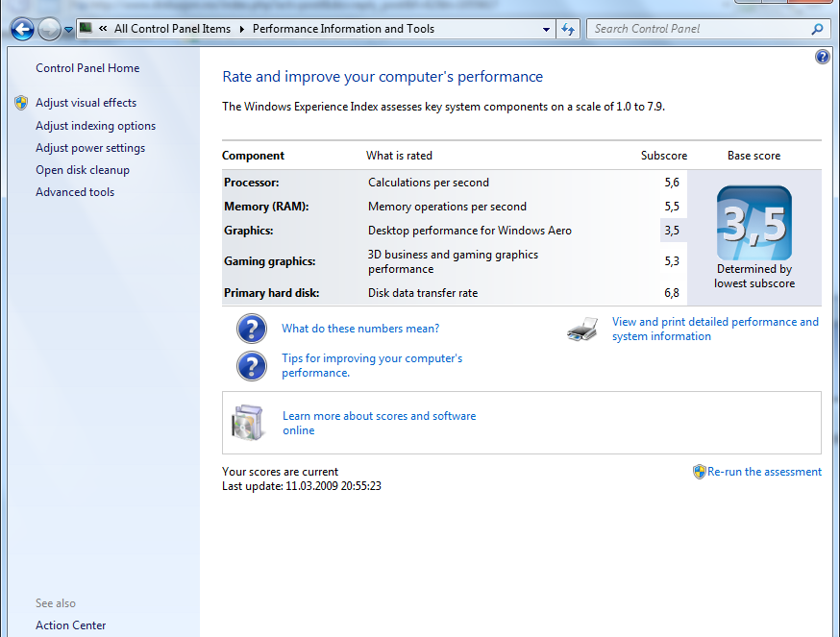Click the Memory subscore 5,5
This screenshot has width=840, height=637.
[x=672, y=207]
